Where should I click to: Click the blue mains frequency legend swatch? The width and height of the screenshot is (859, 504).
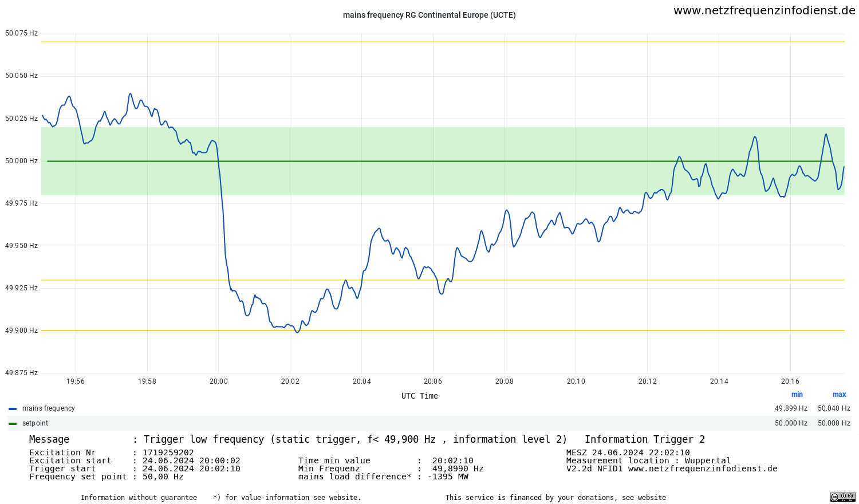coord(13,409)
